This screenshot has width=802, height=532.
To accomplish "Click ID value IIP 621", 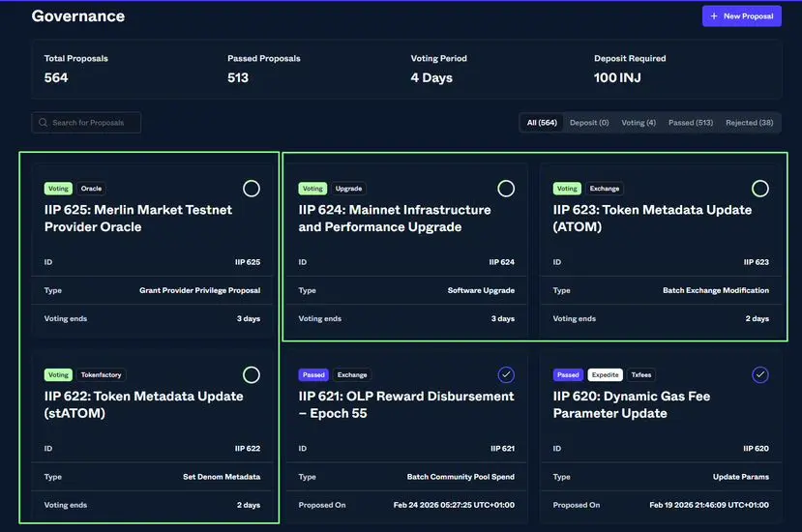I will tap(502, 449).
